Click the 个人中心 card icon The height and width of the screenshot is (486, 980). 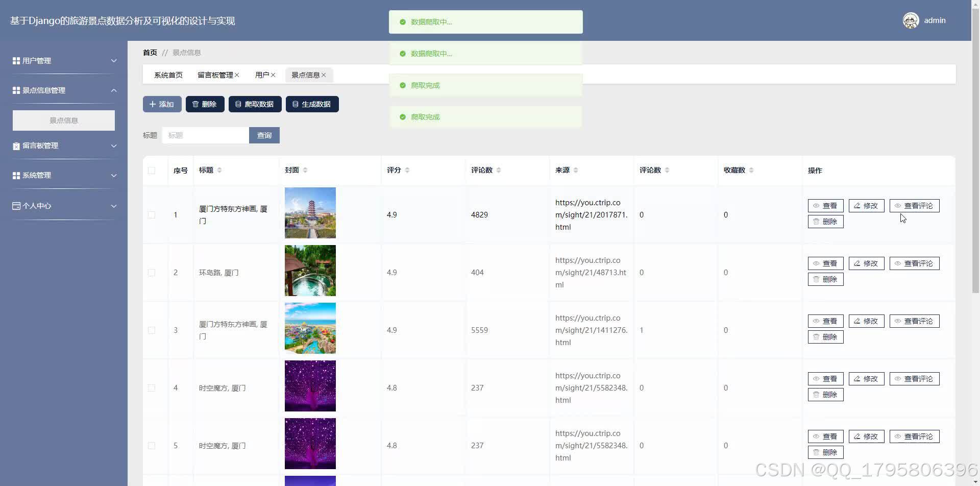point(16,206)
